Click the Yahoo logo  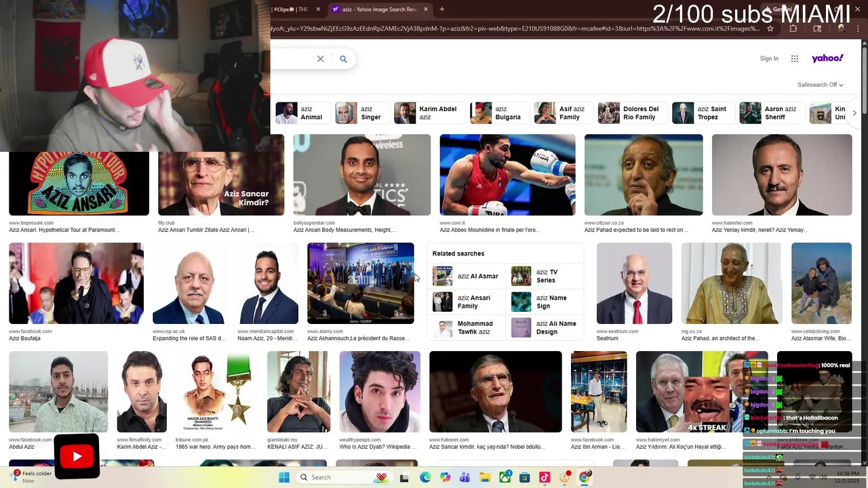point(827,58)
